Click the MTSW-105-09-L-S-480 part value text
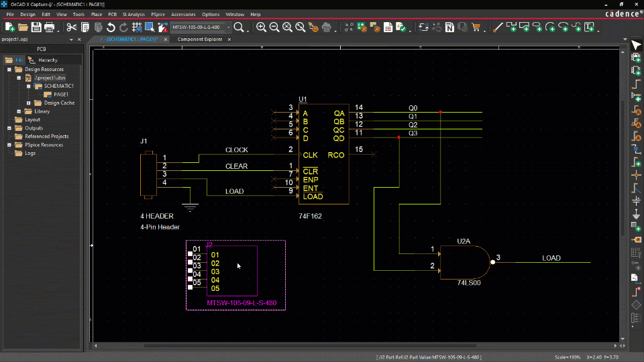The width and height of the screenshot is (644, 362). click(x=241, y=303)
